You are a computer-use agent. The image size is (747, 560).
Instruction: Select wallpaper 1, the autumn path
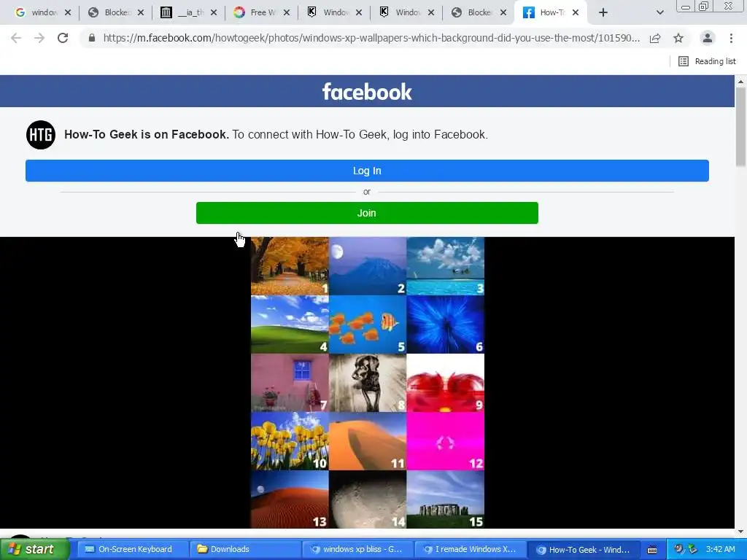290,266
